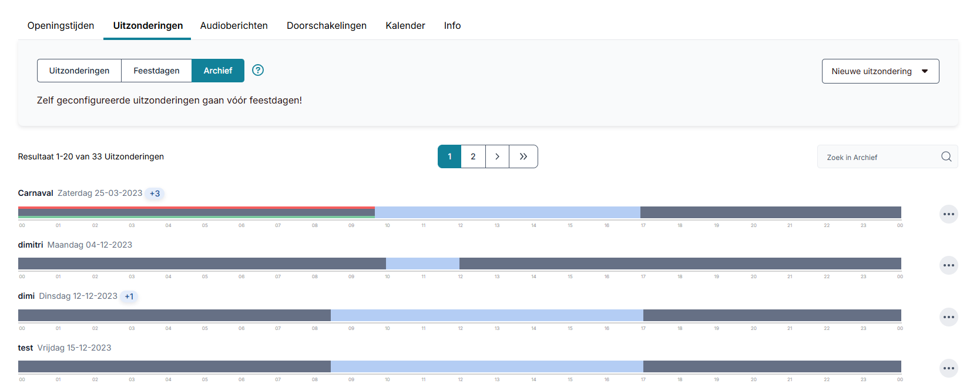980x390 pixels.
Task: Expand the +1 extra dates badge on dimi
Action: click(x=129, y=296)
